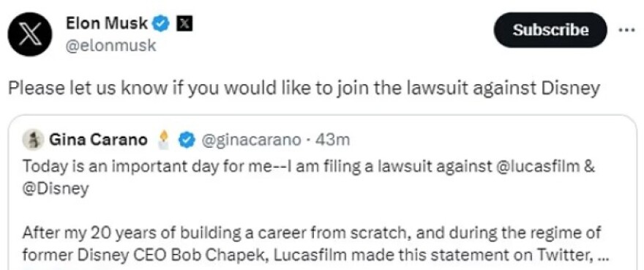The height and width of the screenshot is (270, 644).
Task: Click the candle emoji beside Gina Carano
Action: 163,139
